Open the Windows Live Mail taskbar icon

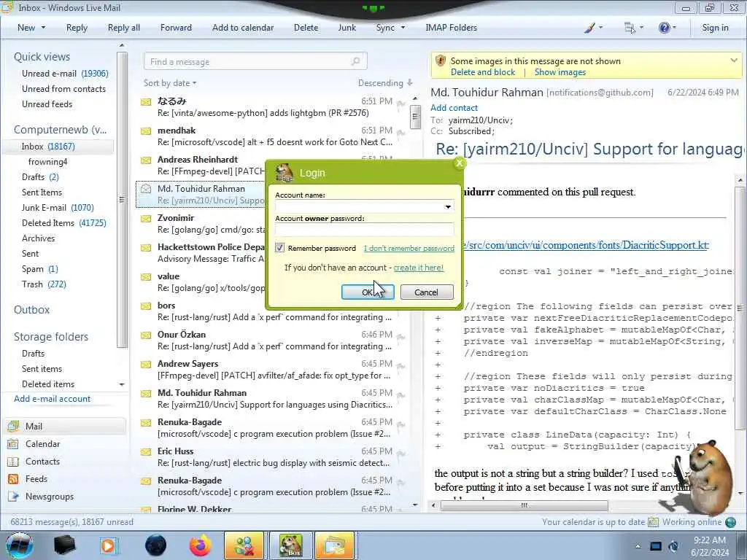335,545
